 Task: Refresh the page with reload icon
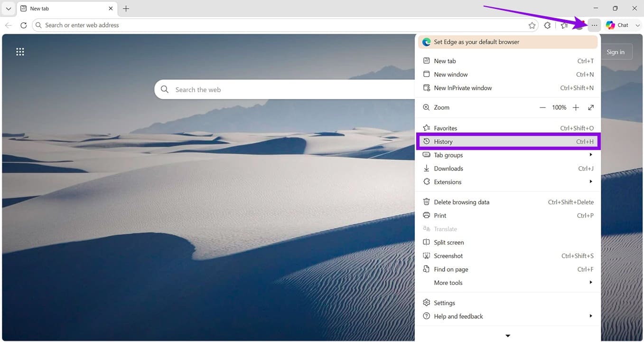[x=23, y=25]
